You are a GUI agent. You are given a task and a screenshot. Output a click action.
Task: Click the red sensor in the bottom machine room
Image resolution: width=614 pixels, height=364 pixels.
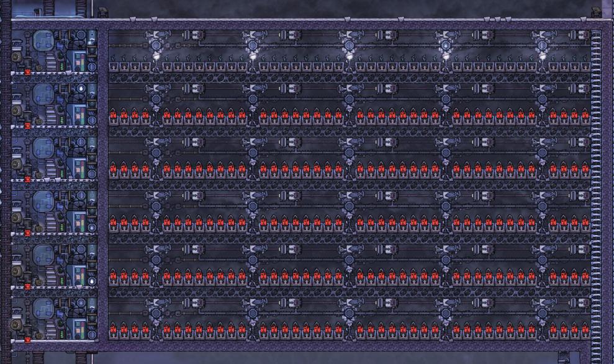coord(27,340)
